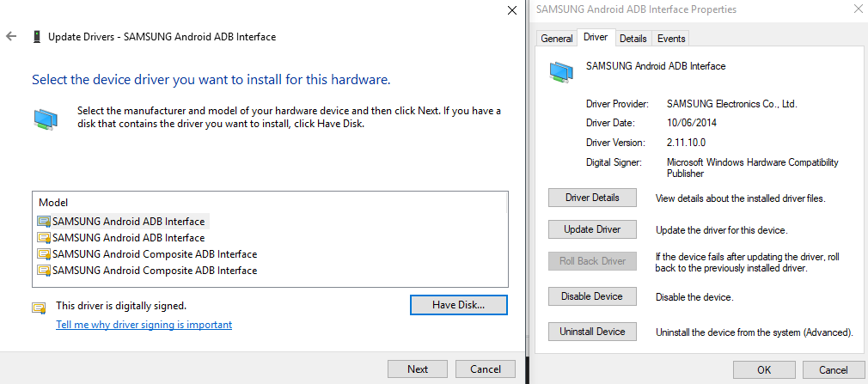Click the device icon beside the Update Drivers title
Image resolution: width=868 pixels, height=384 pixels.
36,37
